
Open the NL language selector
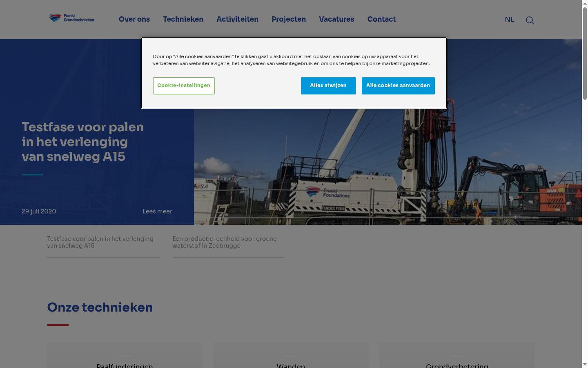[509, 19]
